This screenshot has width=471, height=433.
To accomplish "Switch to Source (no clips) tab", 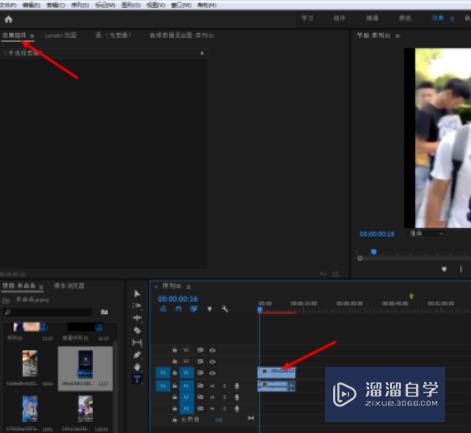I will coord(113,35).
